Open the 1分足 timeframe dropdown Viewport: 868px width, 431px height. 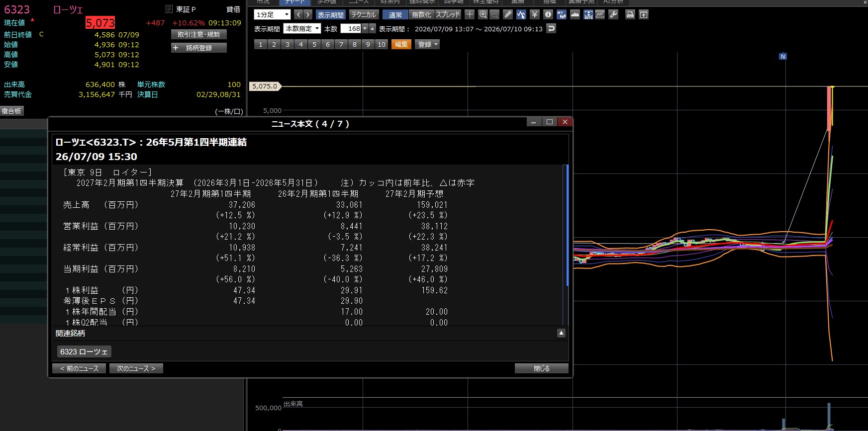(x=272, y=14)
